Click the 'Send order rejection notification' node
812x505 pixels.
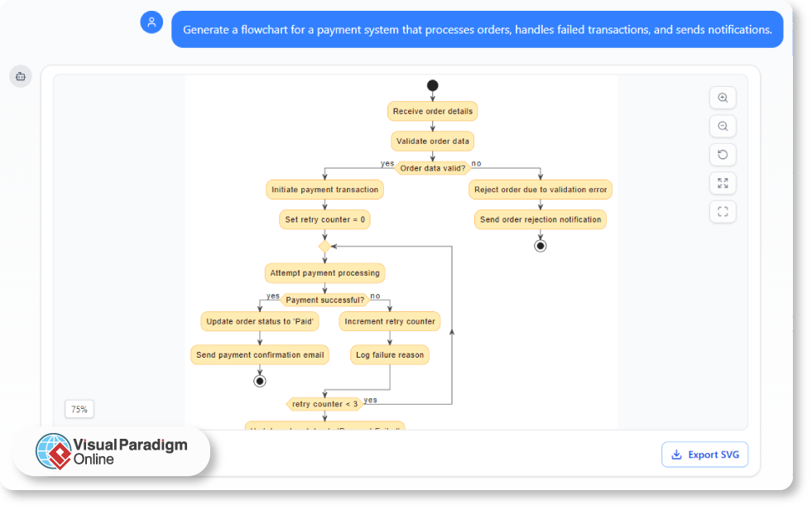click(x=540, y=219)
